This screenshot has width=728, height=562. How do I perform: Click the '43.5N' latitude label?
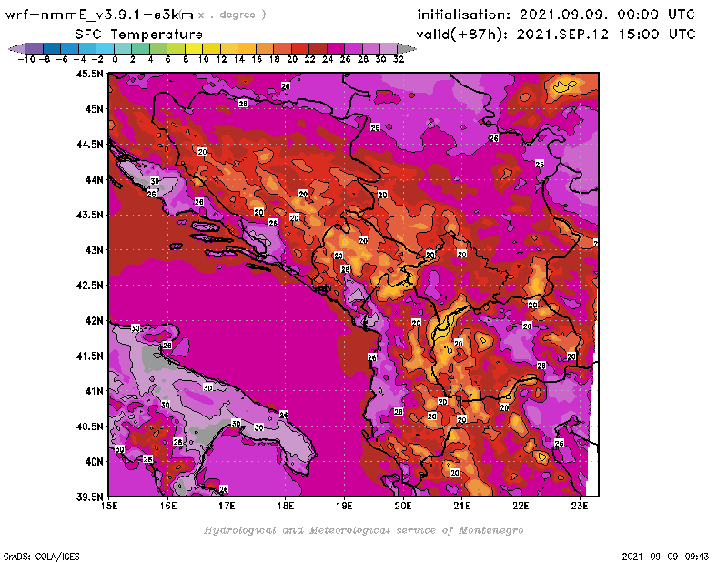(89, 215)
